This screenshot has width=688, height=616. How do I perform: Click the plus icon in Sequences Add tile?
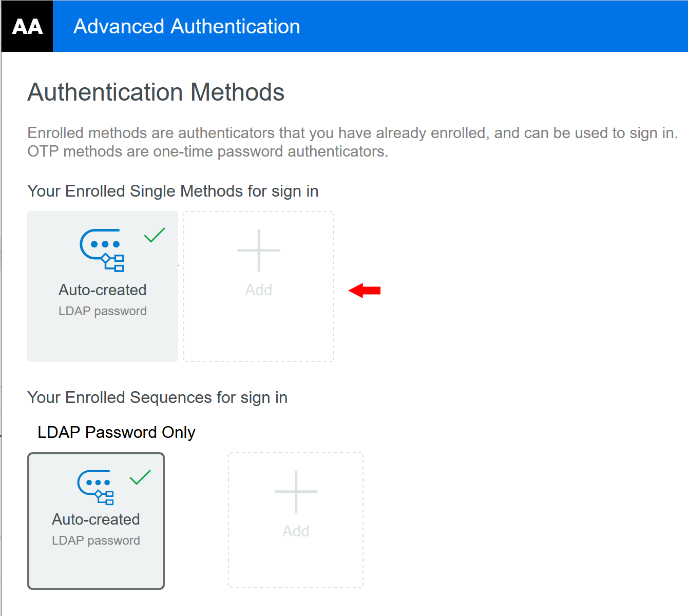[296, 492]
